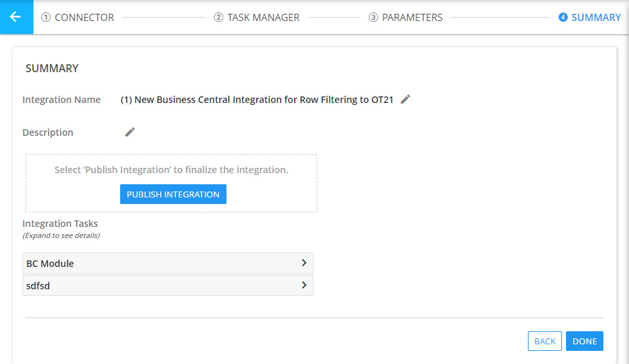Click the blue step 4 circle icon
The image size is (629, 364).
[563, 18]
